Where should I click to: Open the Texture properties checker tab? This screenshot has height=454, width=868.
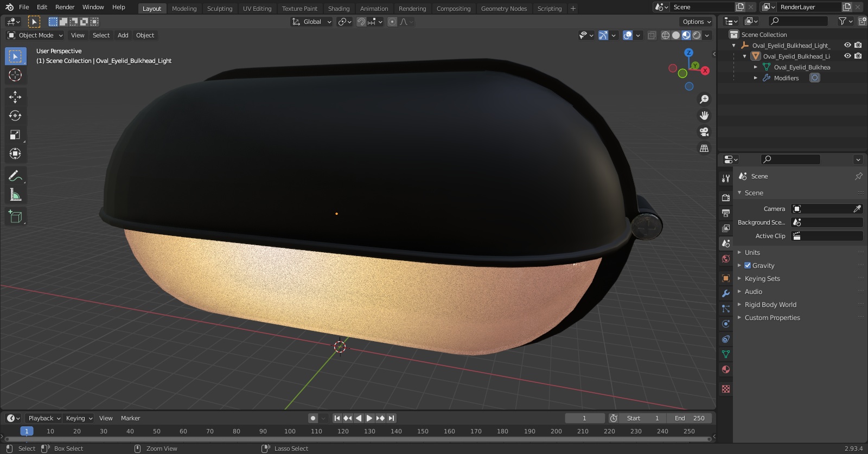click(x=726, y=389)
